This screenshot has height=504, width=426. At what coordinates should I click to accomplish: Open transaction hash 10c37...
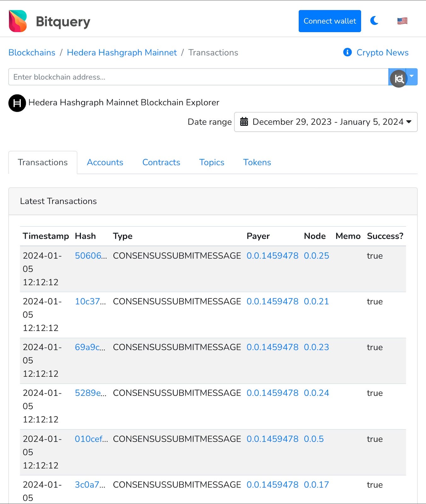pos(90,301)
